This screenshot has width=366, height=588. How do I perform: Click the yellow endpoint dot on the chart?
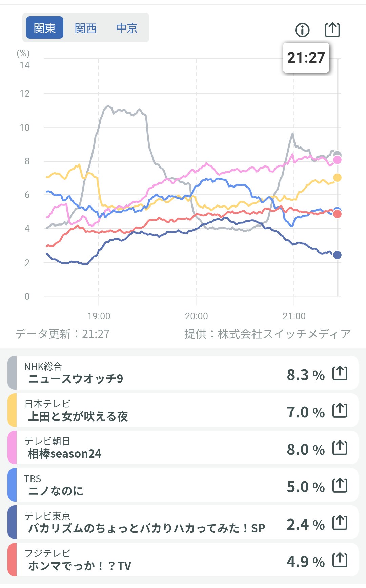coord(337,178)
